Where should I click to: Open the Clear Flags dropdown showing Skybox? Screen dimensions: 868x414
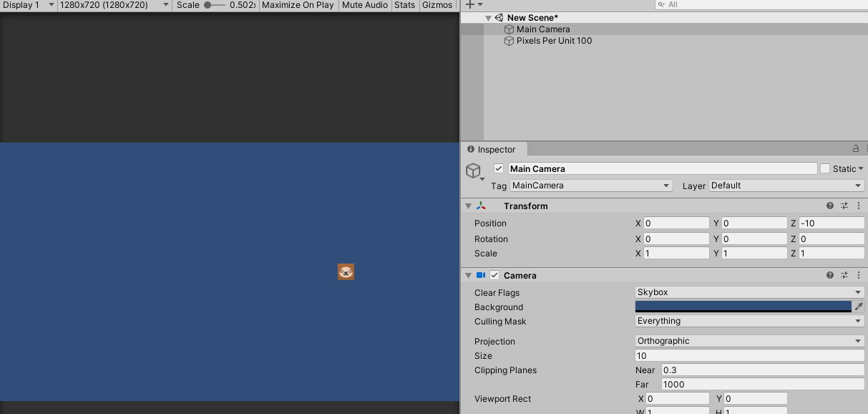(750, 292)
